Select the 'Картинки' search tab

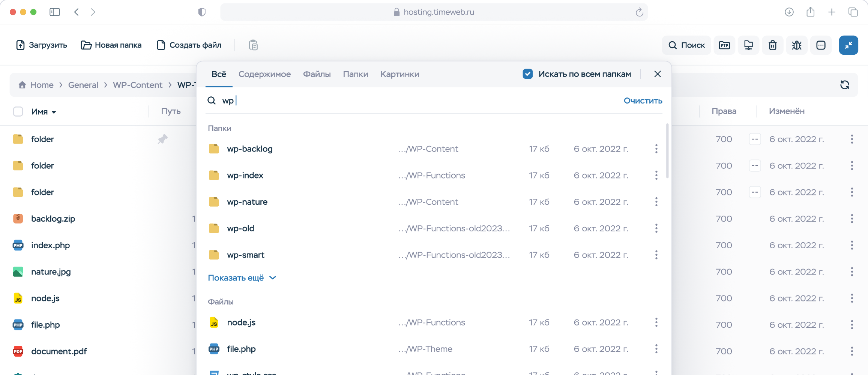coord(399,74)
